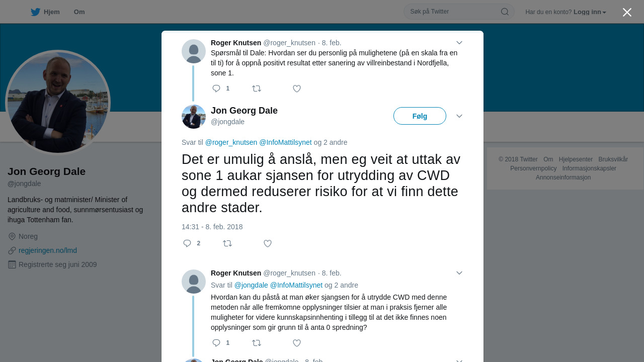Image resolution: width=644 pixels, height=362 pixels.
Task: Retweet Roger Knutsen's second reply tweet
Action: pyautogui.click(x=257, y=343)
